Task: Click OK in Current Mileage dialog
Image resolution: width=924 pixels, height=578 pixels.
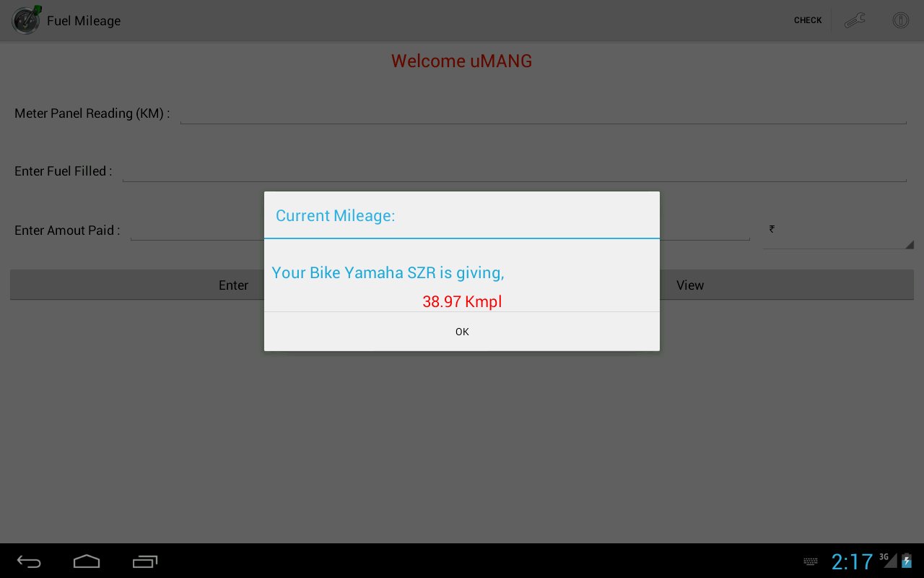Action: pos(462,332)
